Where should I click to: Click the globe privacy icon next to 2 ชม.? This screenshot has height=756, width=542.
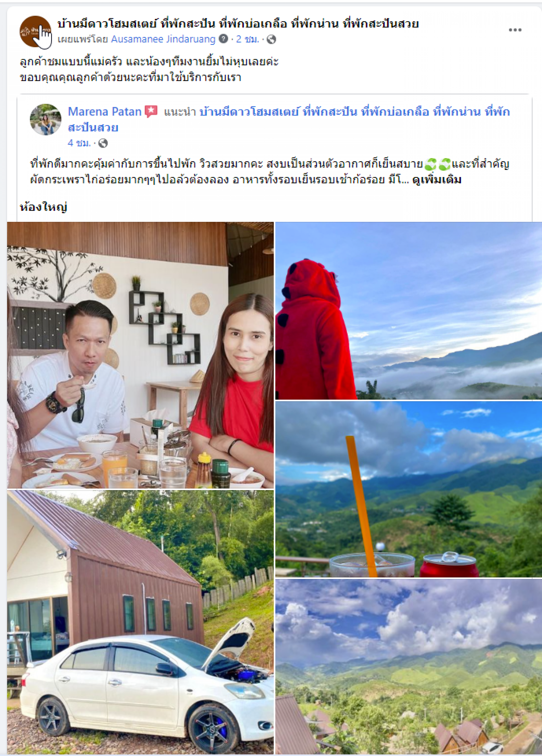pyautogui.click(x=271, y=39)
